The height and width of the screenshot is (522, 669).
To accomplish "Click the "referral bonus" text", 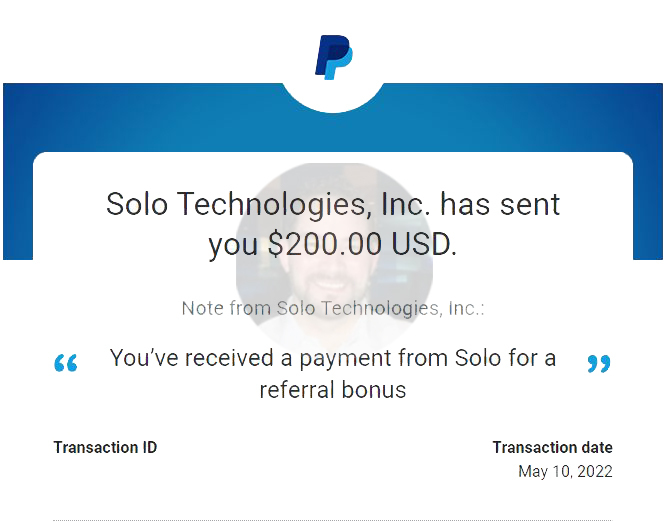I will coord(333,390).
